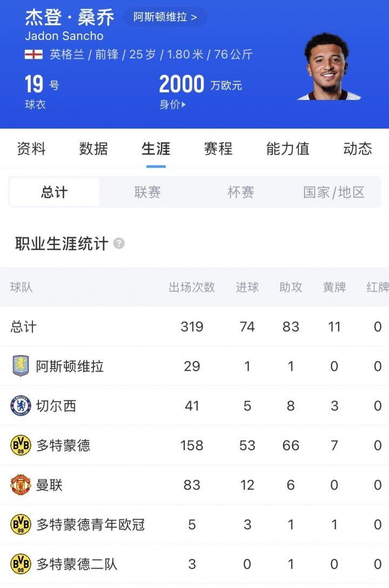Open the 数据 tab
This screenshot has height=588, width=389.
click(x=93, y=149)
